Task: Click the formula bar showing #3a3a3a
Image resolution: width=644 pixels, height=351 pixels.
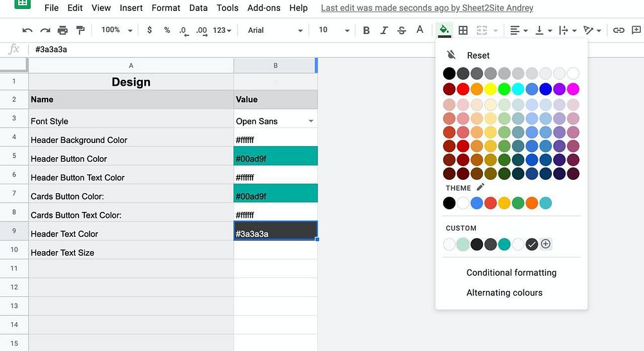Action: tap(193, 49)
